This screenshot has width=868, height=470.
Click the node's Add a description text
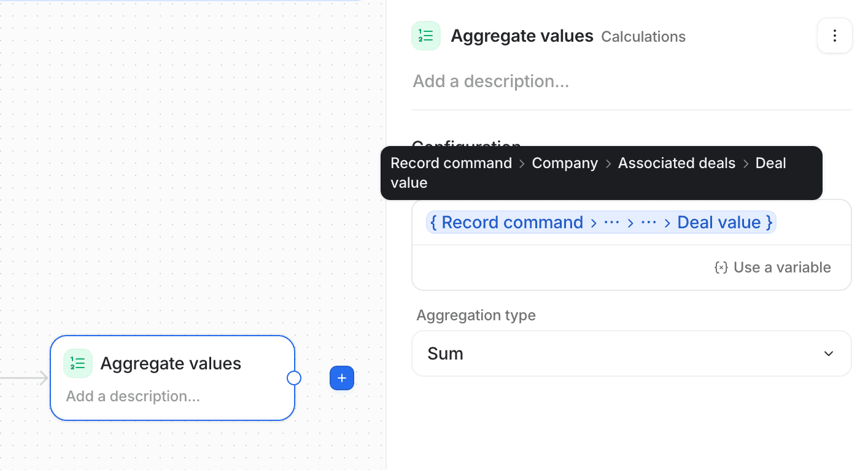(x=133, y=396)
